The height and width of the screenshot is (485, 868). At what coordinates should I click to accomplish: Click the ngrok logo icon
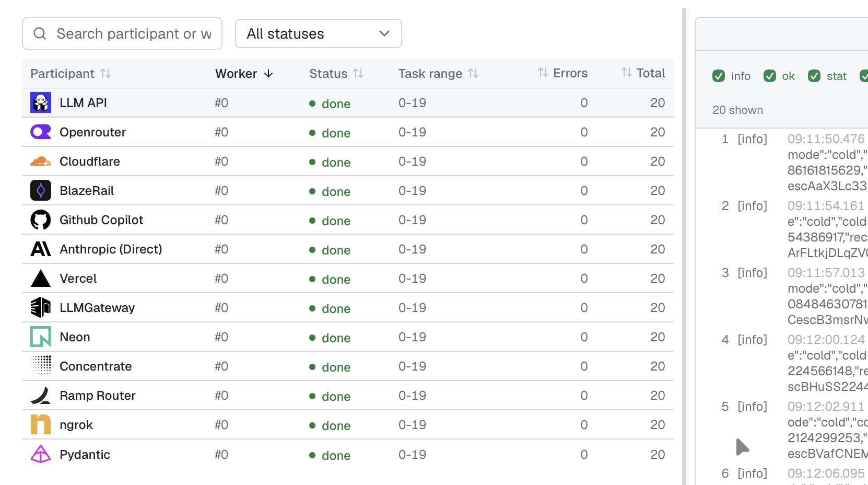point(41,424)
